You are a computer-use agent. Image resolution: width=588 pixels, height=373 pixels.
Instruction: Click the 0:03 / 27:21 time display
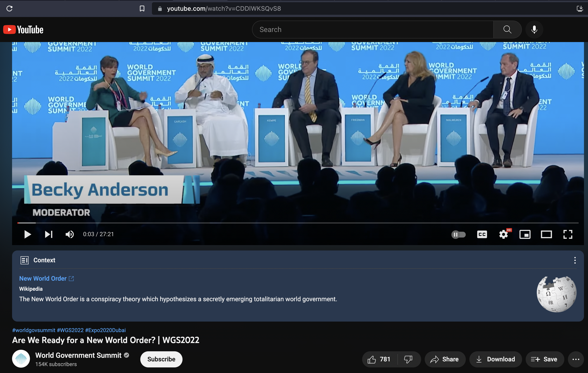[x=98, y=234]
